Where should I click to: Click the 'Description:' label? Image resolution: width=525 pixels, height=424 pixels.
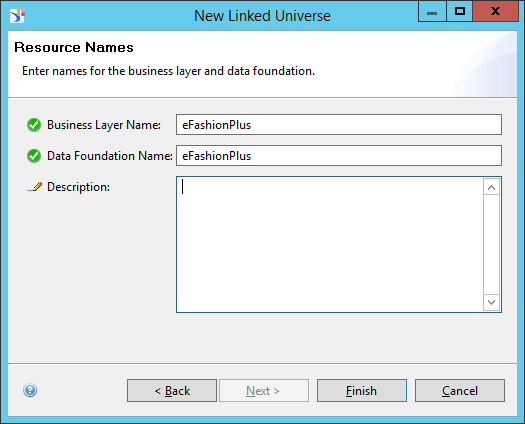tap(78, 187)
